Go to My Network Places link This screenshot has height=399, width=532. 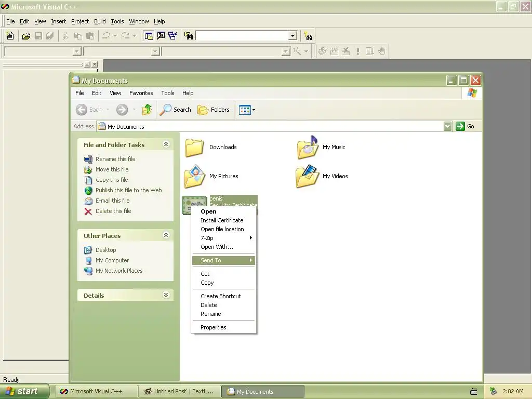(x=119, y=271)
